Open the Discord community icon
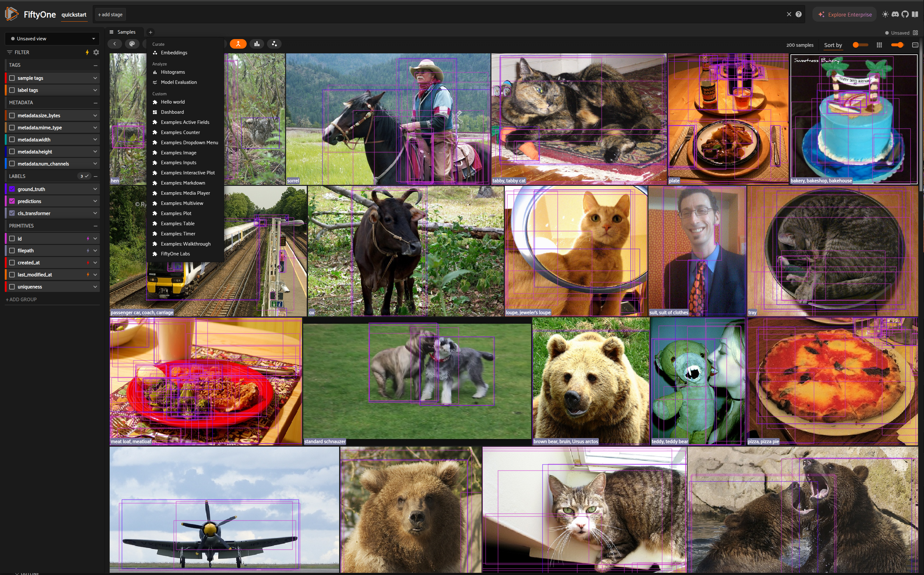Viewport: 924px width, 575px height. point(895,14)
